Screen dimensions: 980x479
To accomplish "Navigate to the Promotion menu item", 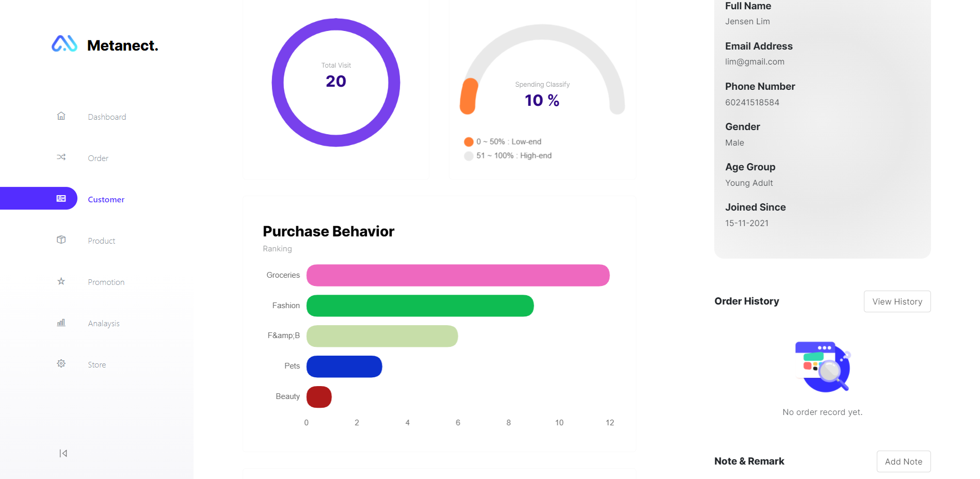I will coord(106,282).
